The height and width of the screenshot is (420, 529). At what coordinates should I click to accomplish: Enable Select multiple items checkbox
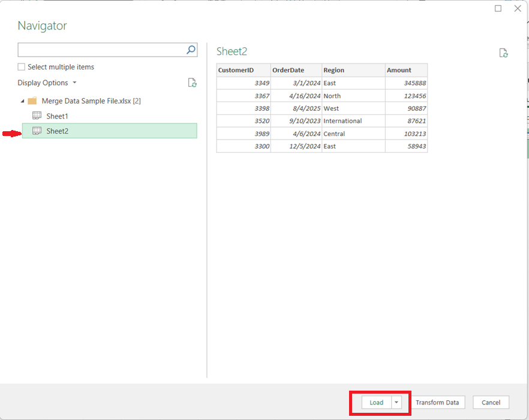click(x=21, y=67)
